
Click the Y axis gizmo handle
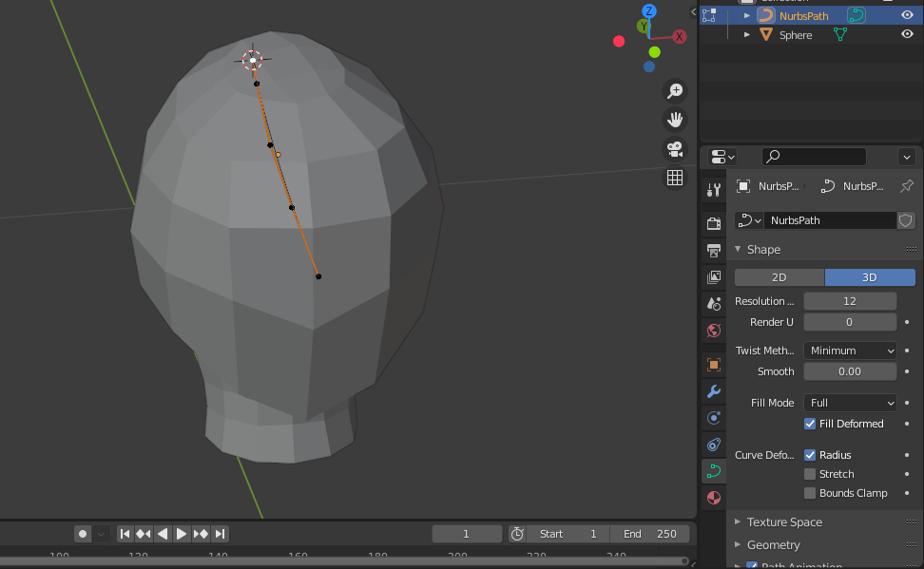pos(643,26)
